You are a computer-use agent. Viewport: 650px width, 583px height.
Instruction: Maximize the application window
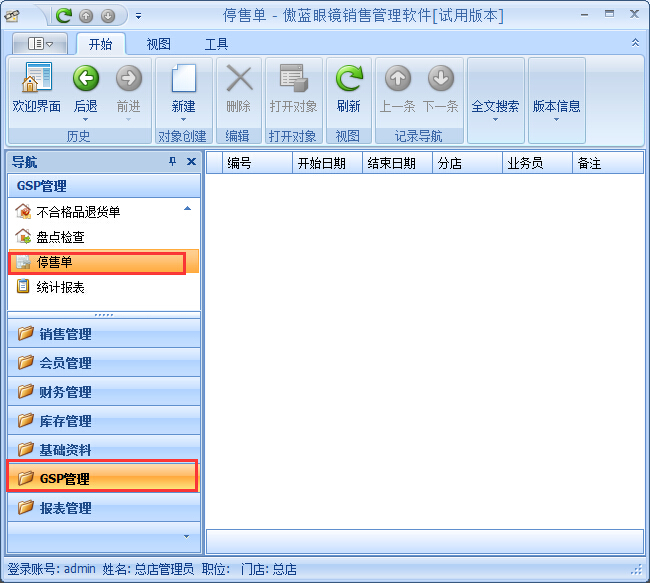pyautogui.click(x=609, y=14)
